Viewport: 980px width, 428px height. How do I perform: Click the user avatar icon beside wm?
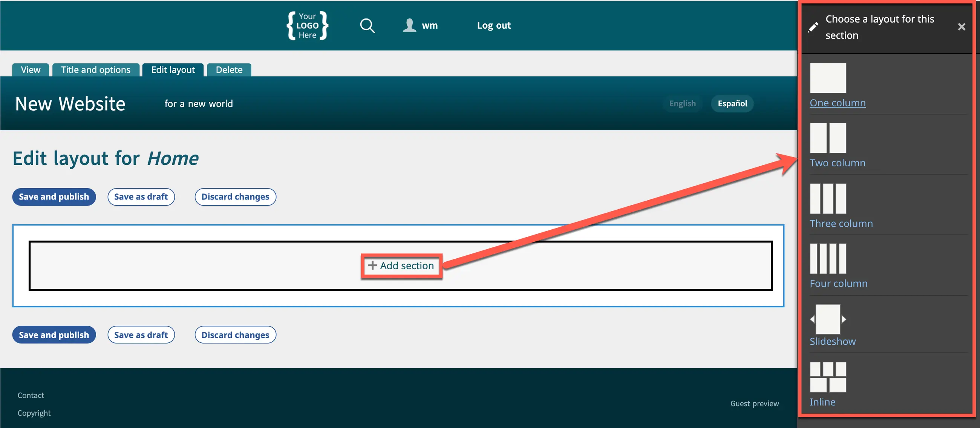pyautogui.click(x=409, y=25)
